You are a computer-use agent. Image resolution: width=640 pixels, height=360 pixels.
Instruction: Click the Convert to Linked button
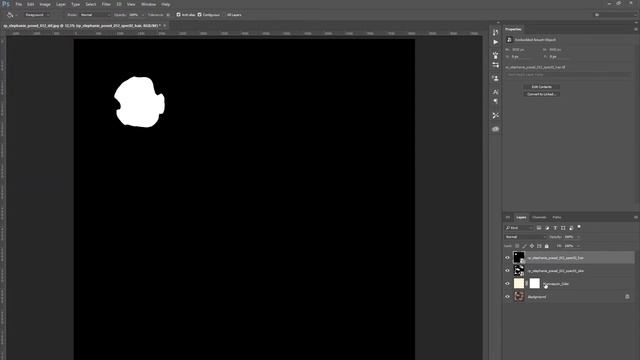click(542, 94)
